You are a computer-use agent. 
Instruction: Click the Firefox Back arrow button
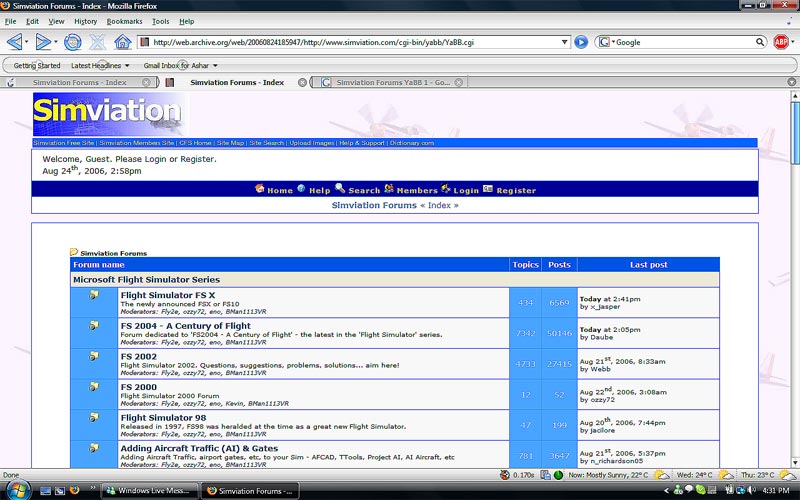click(14, 42)
